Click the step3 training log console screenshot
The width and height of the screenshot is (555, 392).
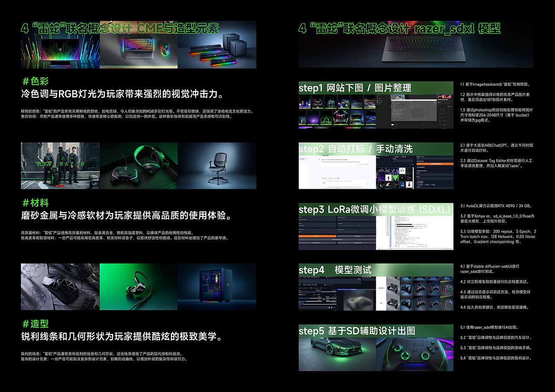coord(415,233)
